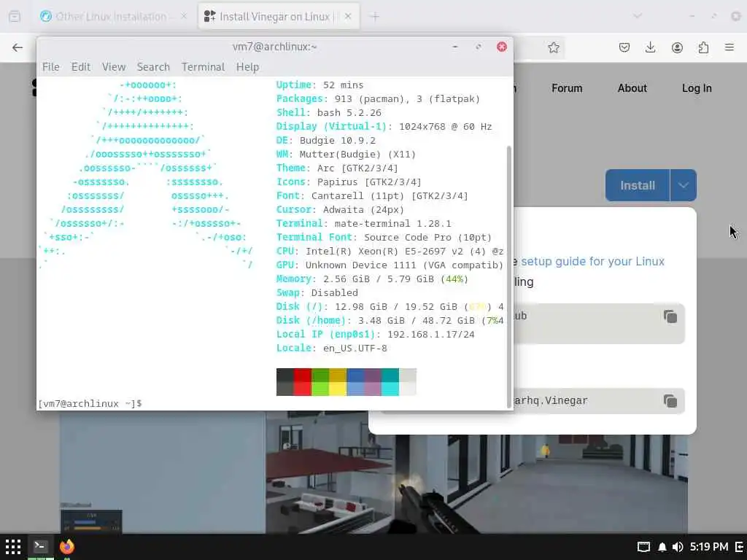Open the Edit menu in the terminal
This screenshot has width=747, height=560.
pos(80,67)
